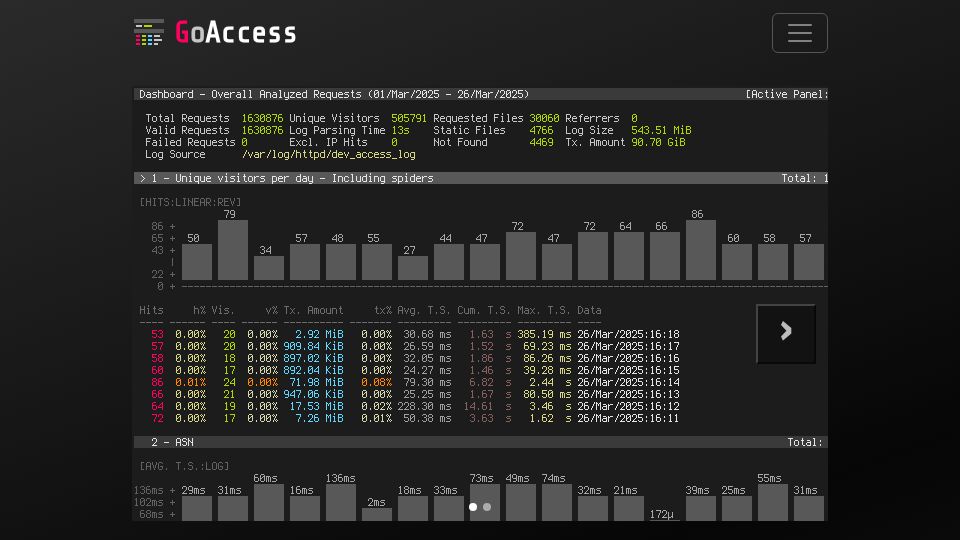Click the 136ms bar in ASN chart
The height and width of the screenshot is (540, 960).
coord(340,502)
